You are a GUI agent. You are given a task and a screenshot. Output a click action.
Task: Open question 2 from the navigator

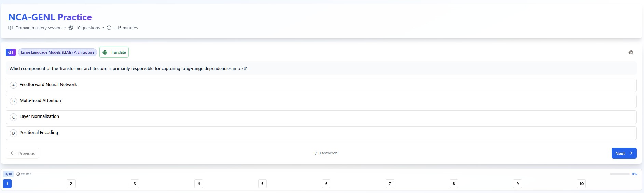71,184
